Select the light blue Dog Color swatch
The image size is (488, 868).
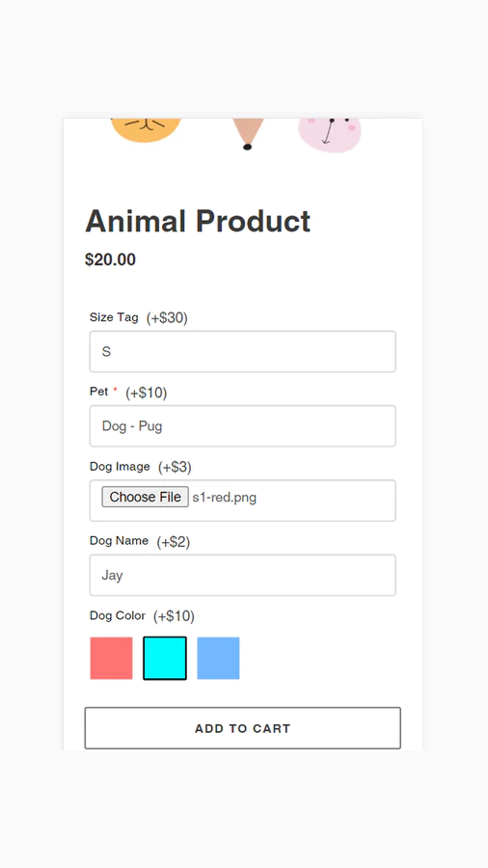pos(218,658)
